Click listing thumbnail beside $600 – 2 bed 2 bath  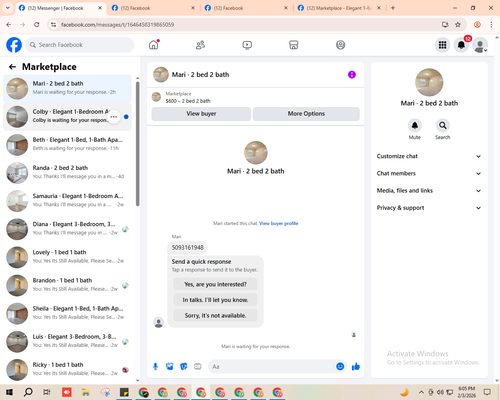(x=156, y=97)
